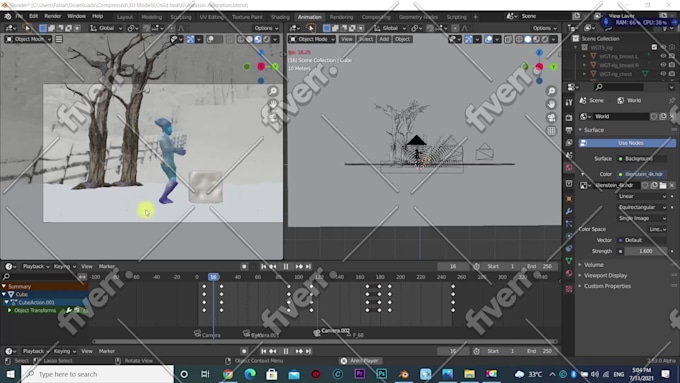The width and height of the screenshot is (680, 383).
Task: Open Photoshop from the taskbar
Action: tap(382, 374)
